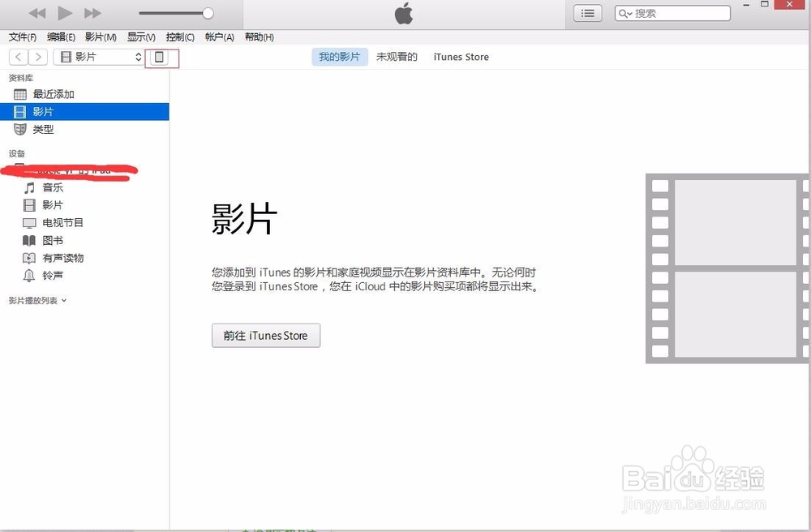Click the 类型 theater masks icon
Image resolution: width=811 pixels, height=532 pixels.
click(20, 129)
